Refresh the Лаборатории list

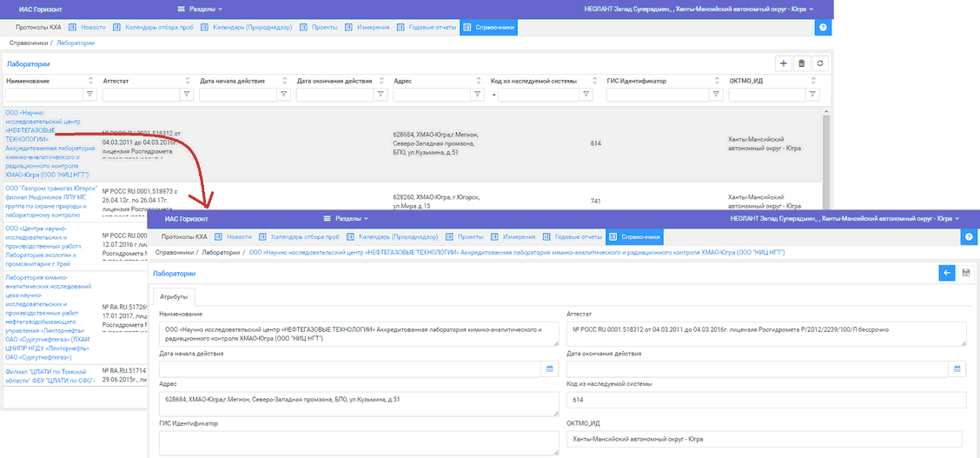819,63
